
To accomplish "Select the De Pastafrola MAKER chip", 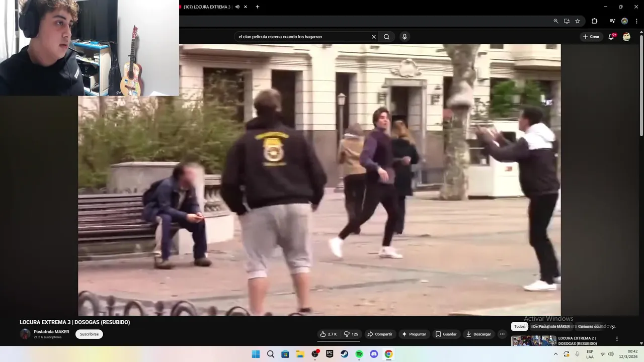I will tap(551, 327).
